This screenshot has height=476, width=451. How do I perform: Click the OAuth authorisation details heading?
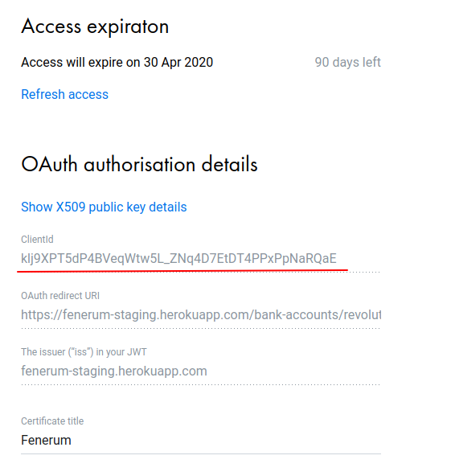click(x=139, y=164)
